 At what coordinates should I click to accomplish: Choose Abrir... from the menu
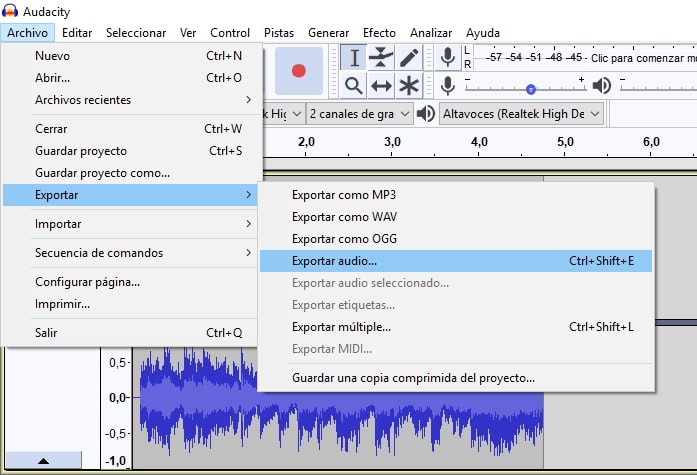tap(130, 78)
